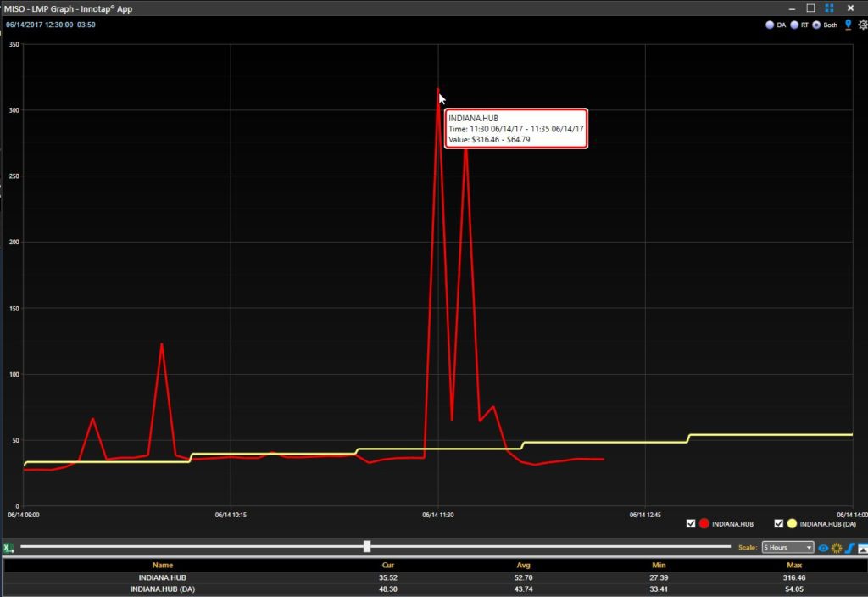Click the blue curve line-style icon

coord(849,548)
